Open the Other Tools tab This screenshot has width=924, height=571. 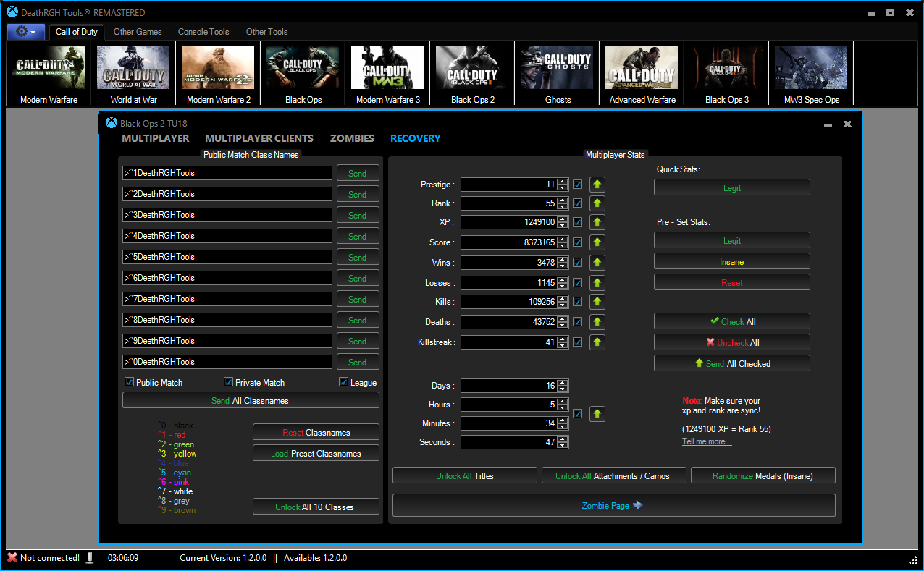point(266,32)
